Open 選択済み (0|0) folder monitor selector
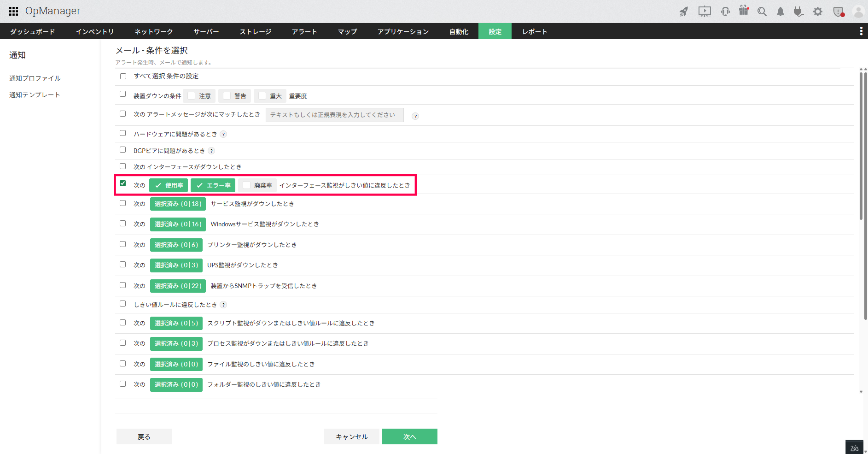 [176, 384]
